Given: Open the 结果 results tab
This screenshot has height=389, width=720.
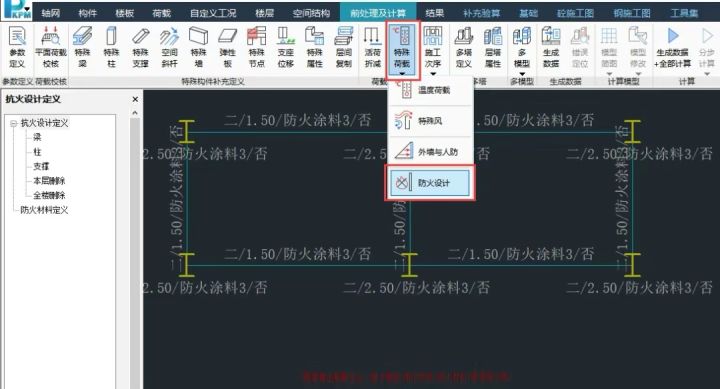Looking at the screenshot, I should [x=434, y=13].
